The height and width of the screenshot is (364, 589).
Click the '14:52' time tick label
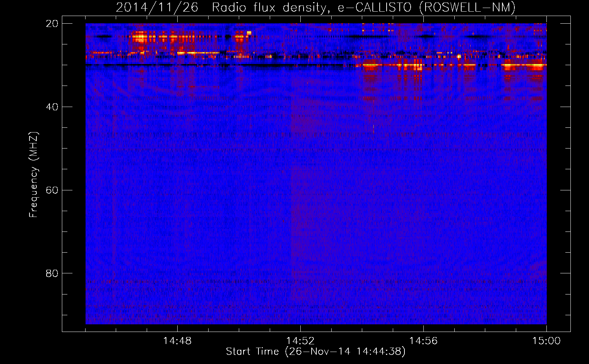(300, 341)
